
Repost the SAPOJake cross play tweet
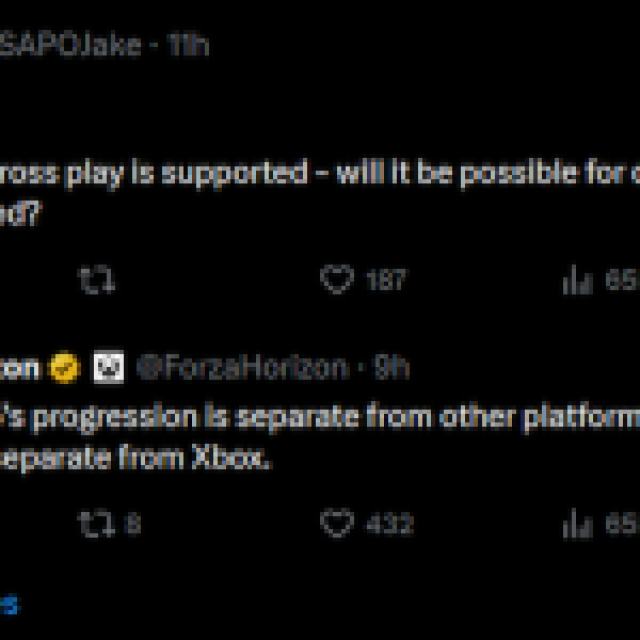tap(97, 281)
